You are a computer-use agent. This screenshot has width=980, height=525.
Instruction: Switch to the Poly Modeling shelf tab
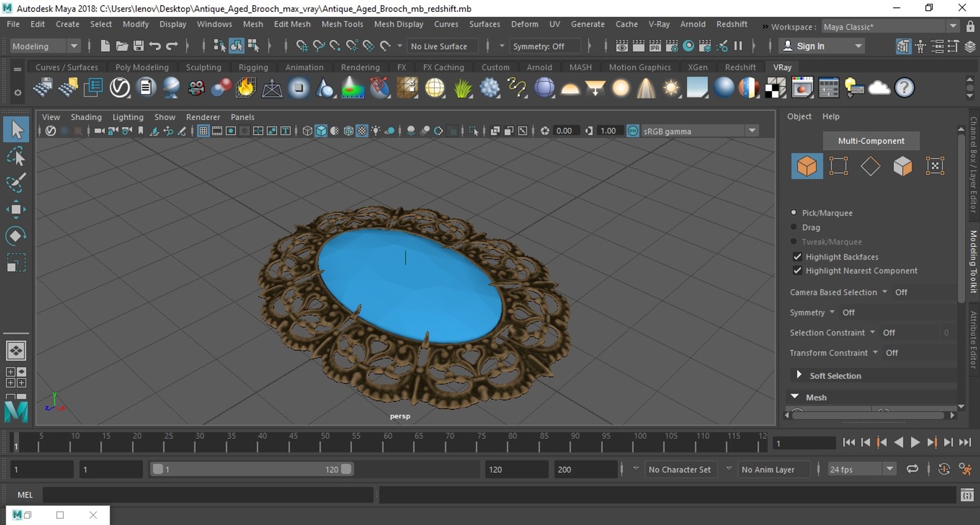[142, 67]
